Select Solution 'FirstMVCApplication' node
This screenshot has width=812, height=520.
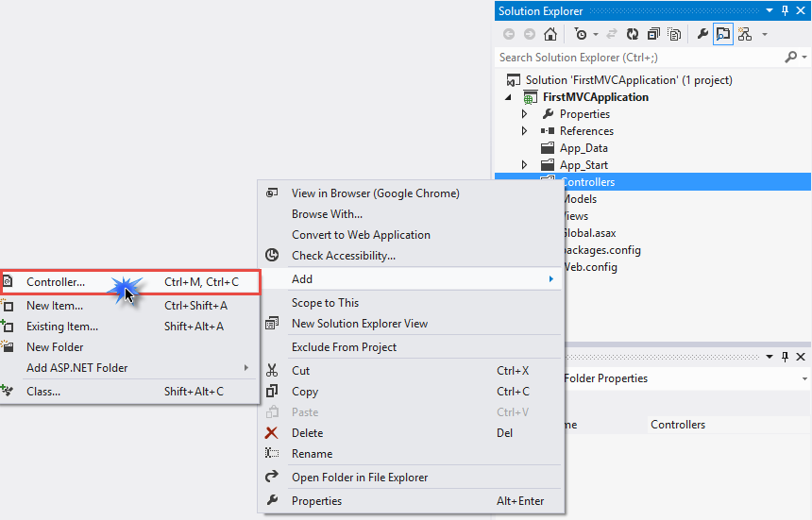point(629,80)
